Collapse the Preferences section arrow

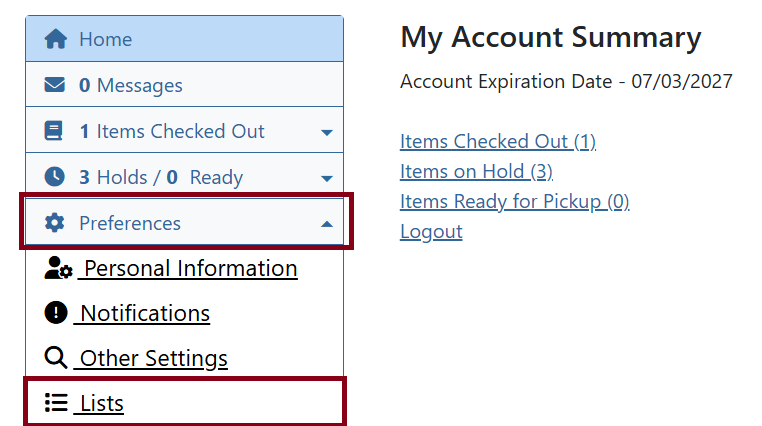(x=327, y=224)
